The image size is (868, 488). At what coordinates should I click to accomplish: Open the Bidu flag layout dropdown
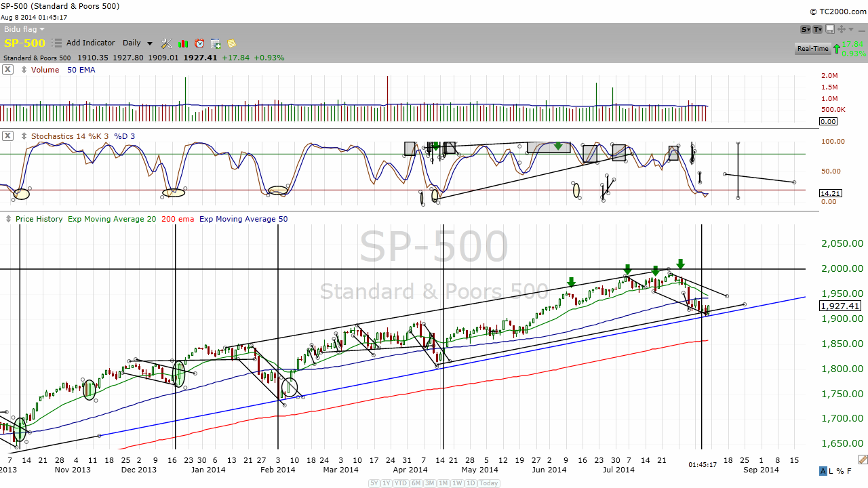click(24, 29)
